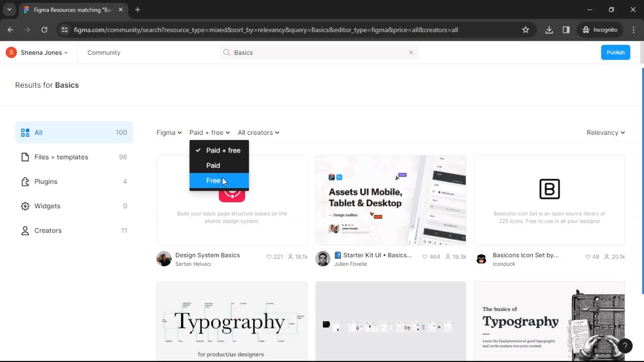Like Starter Kit UI heart icon

[x=425, y=257]
